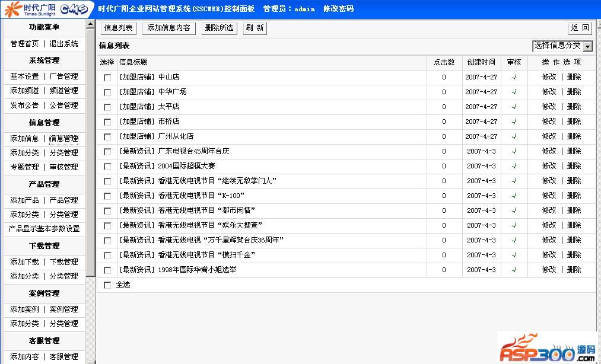Open 基本设置 in sidebar
Screen dimensions: 601x364
(x=24, y=76)
